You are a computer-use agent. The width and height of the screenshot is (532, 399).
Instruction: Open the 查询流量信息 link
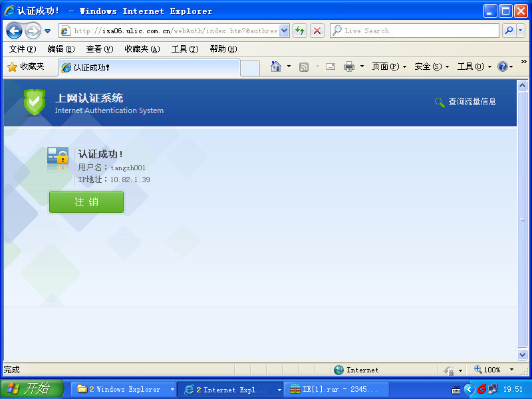(471, 102)
